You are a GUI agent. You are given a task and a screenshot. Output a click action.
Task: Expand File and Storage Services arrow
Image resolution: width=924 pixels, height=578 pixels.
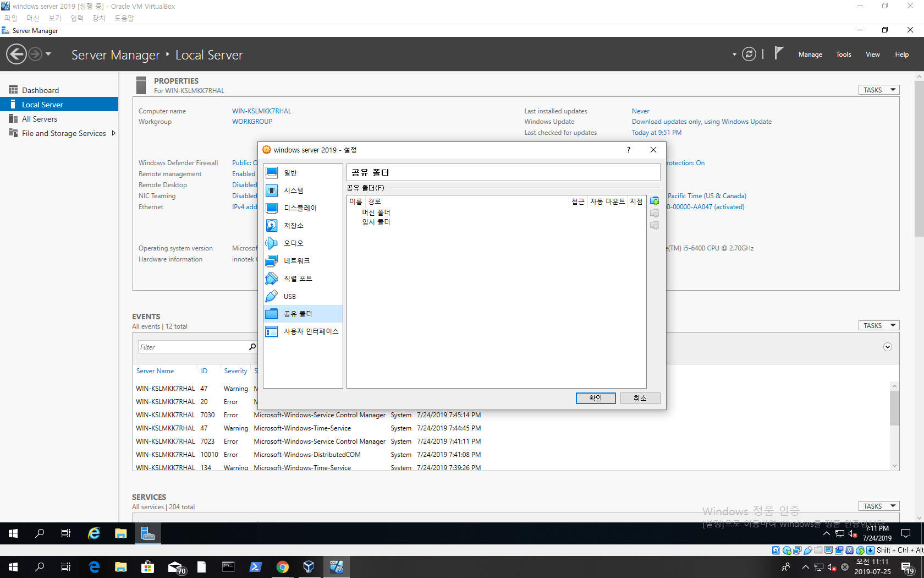point(114,133)
